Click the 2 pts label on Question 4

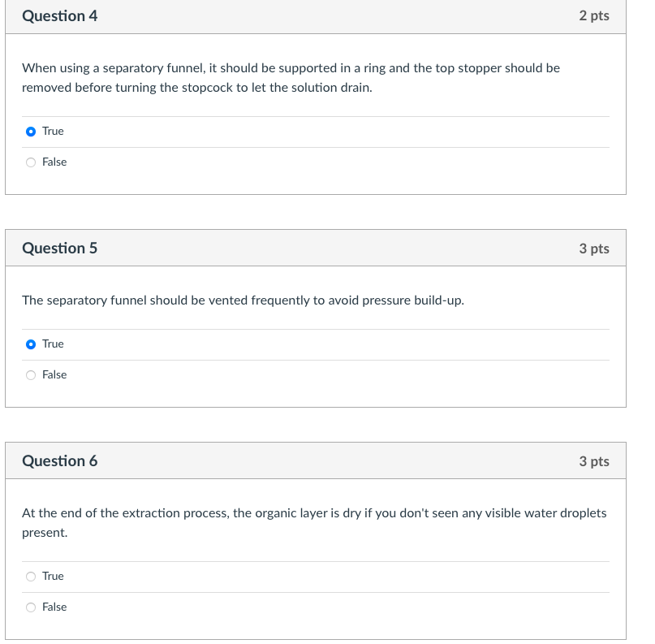[x=594, y=16]
